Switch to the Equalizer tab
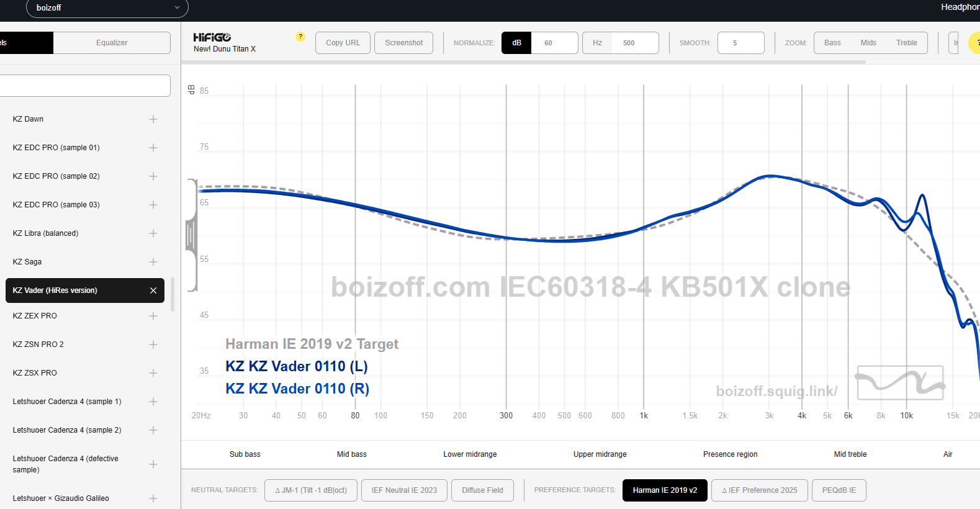Viewport: 980px width, 509px height. pos(112,43)
